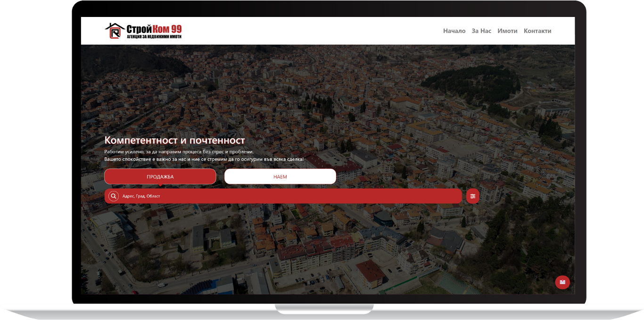644x320 pixels.
Task: Open the floating envelope message button
Action: point(562,282)
